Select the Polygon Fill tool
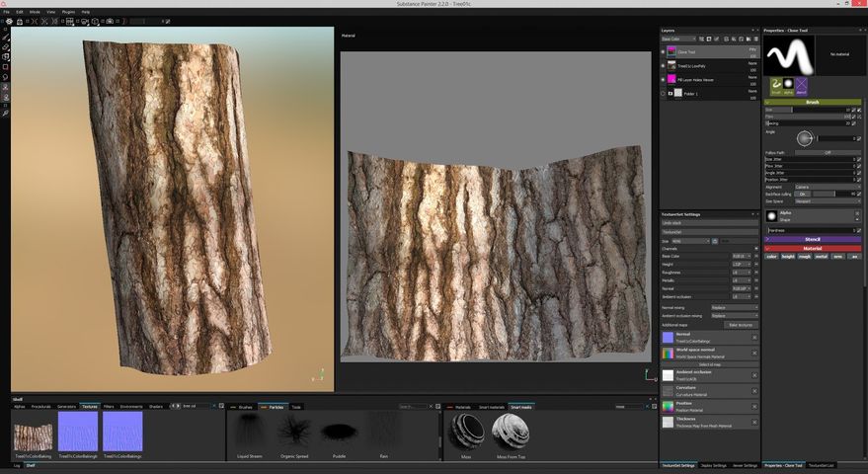This screenshot has height=474, width=868. pos(5,66)
